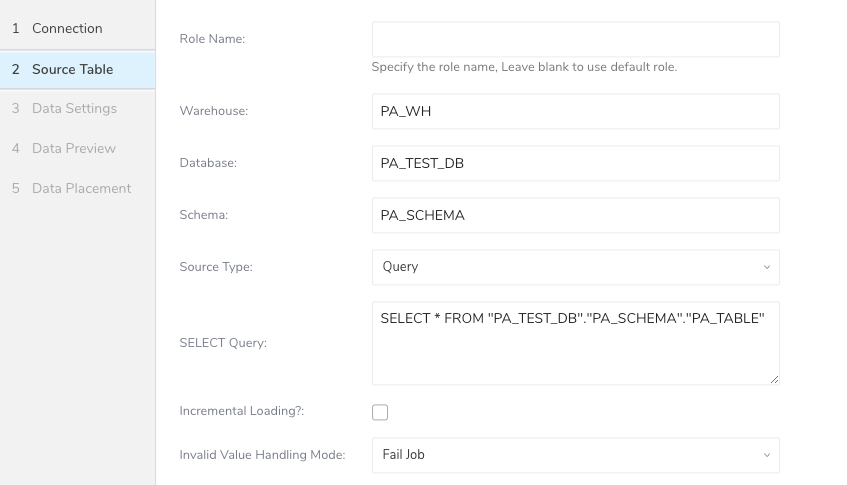This screenshot has width=847, height=485.
Task: Click inside the SELECT Query text area
Action: coord(575,345)
